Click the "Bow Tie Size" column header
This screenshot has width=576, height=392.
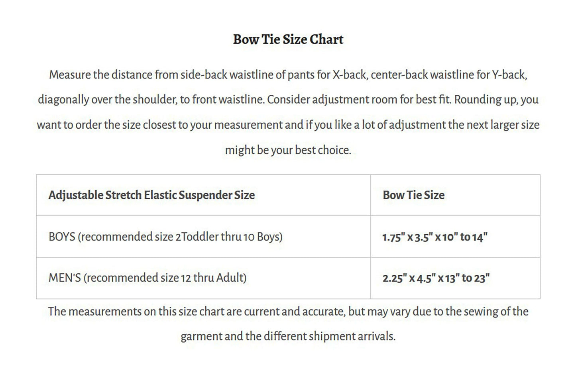coord(413,195)
